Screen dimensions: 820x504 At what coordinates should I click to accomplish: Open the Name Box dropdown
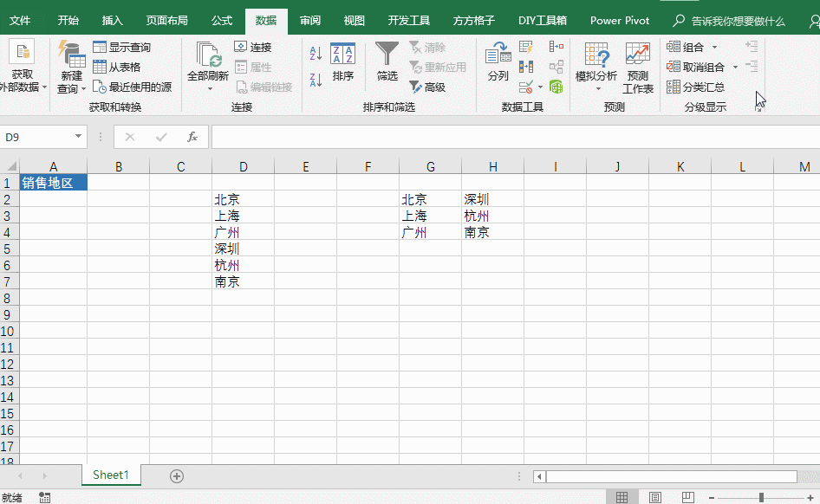[78, 136]
